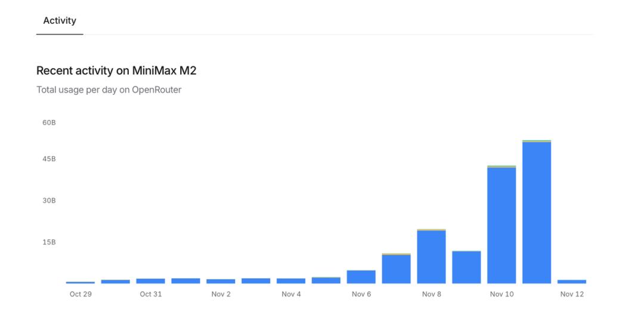Click "Total usage per day on OpenRouter" subtitle

[109, 90]
